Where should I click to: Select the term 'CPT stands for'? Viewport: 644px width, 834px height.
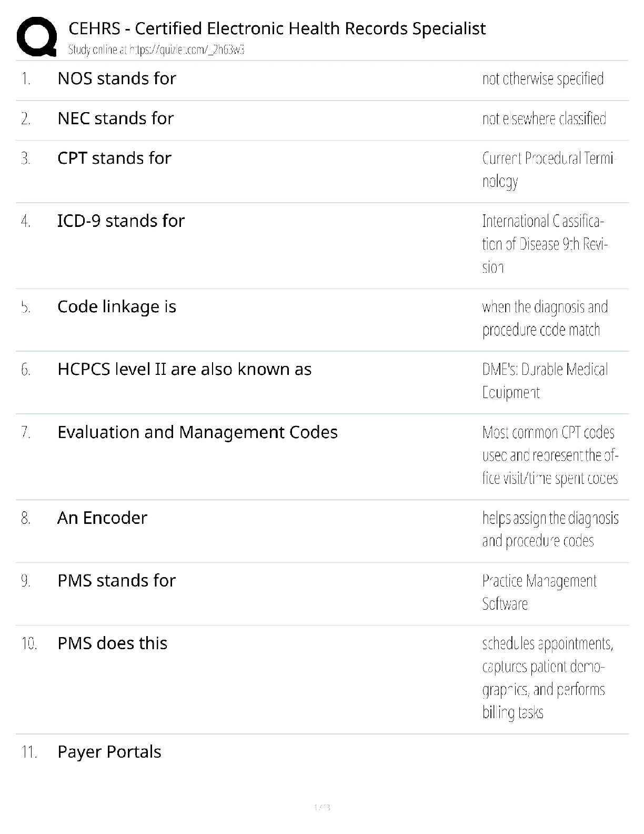coord(114,158)
